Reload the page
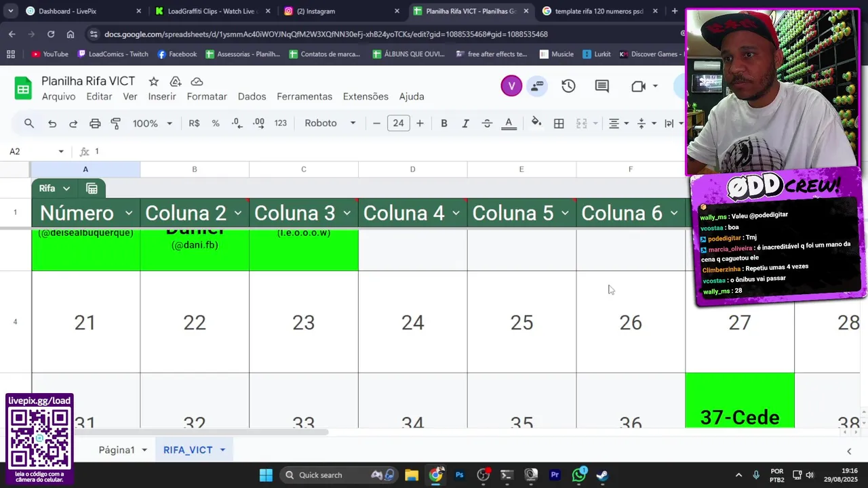The width and height of the screenshot is (868, 488). click(x=51, y=34)
